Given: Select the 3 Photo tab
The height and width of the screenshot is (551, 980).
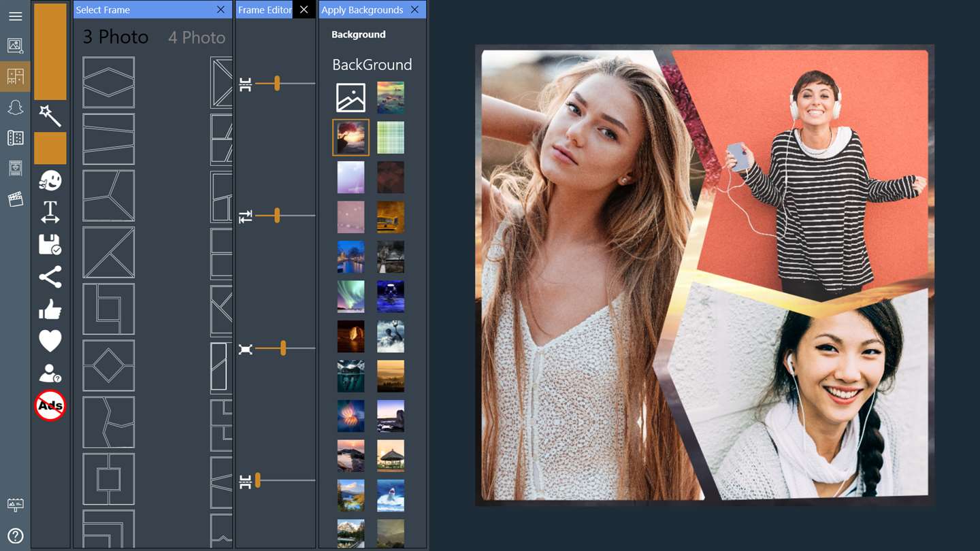Looking at the screenshot, I should click(x=116, y=37).
